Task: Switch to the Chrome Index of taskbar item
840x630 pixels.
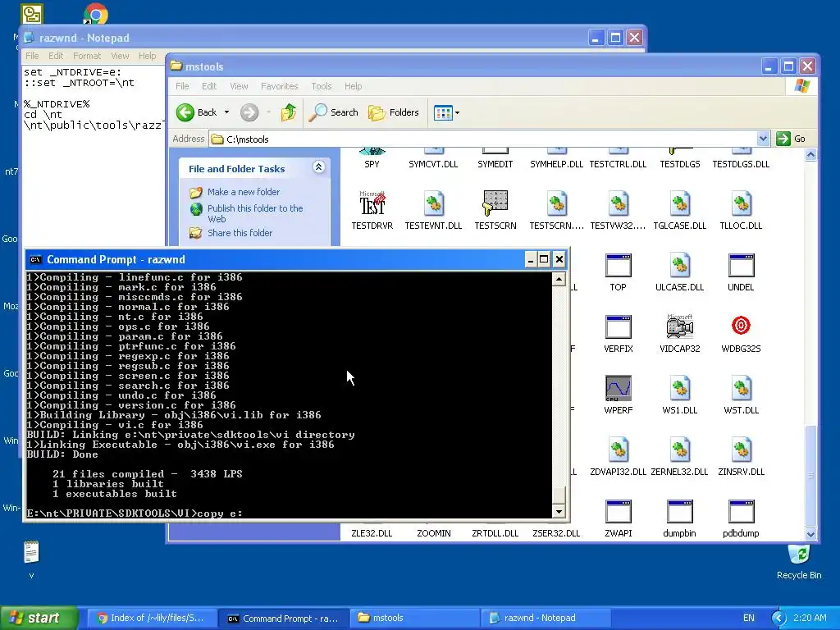Action: point(150,618)
